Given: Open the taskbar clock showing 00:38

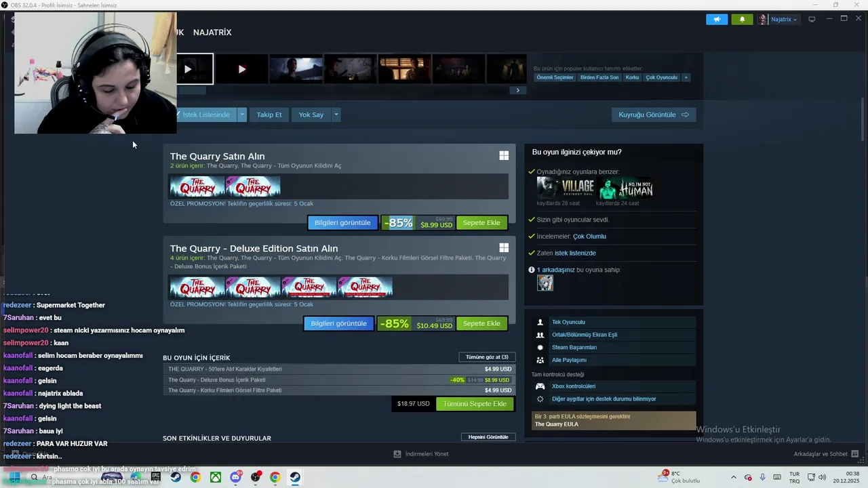Looking at the screenshot, I should point(846,477).
